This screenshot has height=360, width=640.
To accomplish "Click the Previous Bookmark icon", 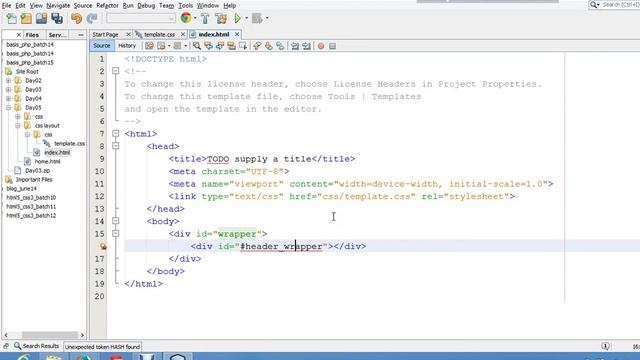I will (257, 46).
